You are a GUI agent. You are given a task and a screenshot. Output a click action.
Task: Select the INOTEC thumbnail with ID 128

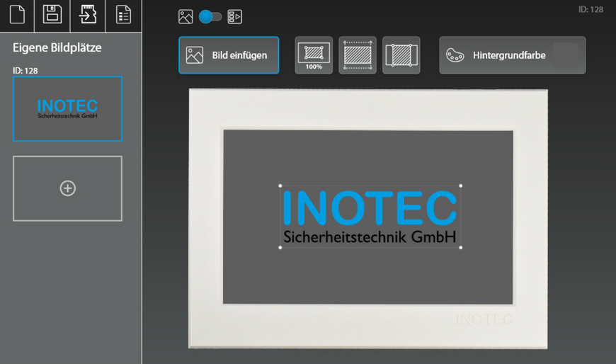pyautogui.click(x=67, y=109)
